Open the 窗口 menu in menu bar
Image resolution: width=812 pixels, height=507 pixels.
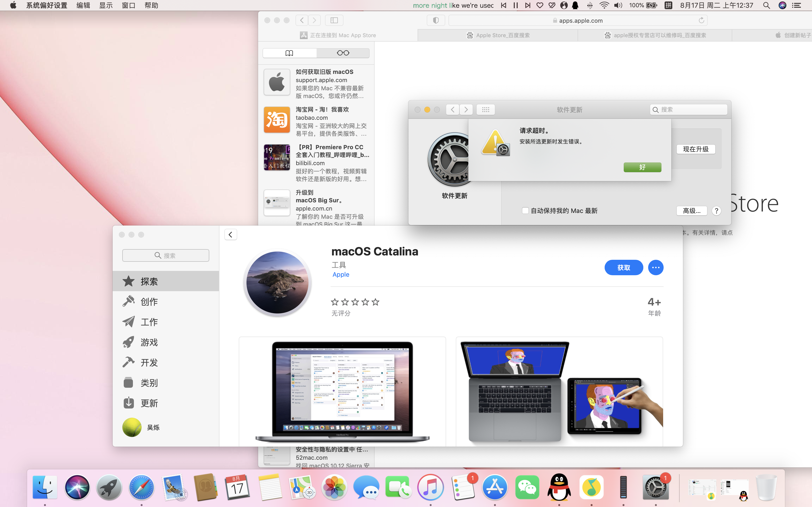tap(129, 5)
